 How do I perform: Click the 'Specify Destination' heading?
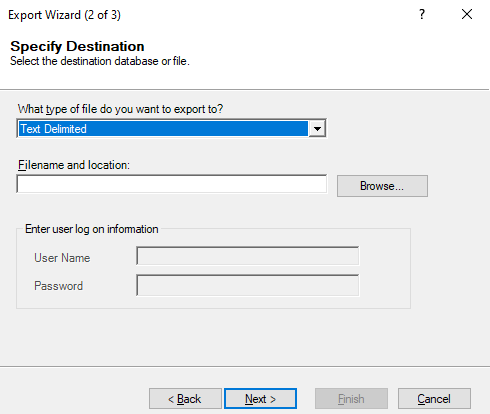point(77,46)
